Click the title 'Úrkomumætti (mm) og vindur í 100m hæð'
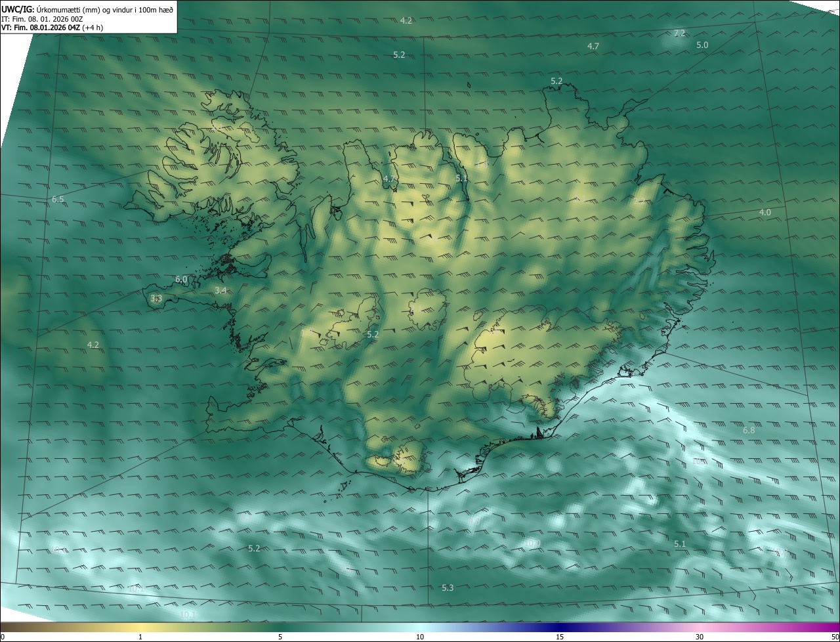 click(104, 9)
